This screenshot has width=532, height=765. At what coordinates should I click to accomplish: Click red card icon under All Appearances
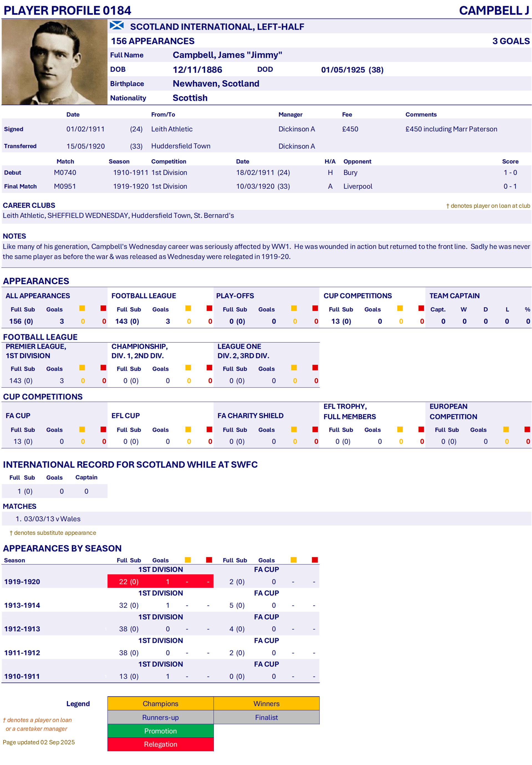pos(103,308)
